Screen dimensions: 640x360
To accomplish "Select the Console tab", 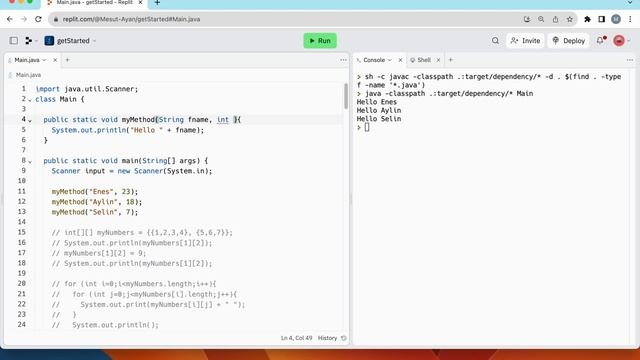I will pos(374,60).
